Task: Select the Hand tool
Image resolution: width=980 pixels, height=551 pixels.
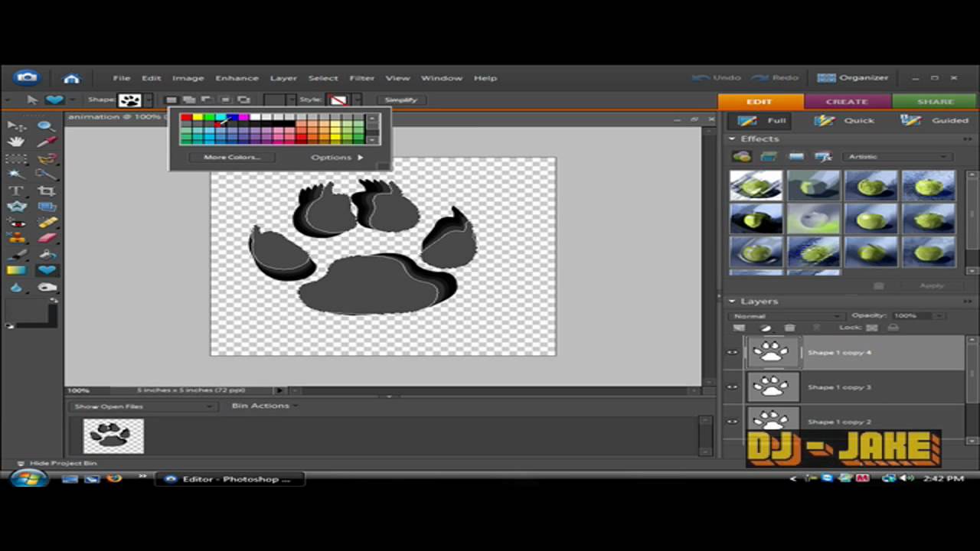Action: (17, 142)
